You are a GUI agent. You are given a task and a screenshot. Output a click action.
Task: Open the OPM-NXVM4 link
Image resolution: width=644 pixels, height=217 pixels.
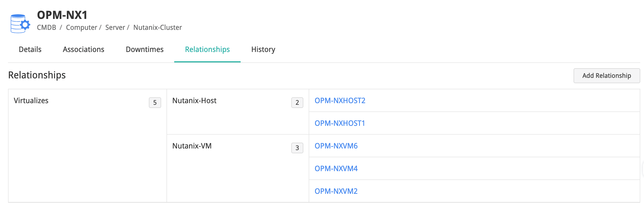(x=336, y=169)
